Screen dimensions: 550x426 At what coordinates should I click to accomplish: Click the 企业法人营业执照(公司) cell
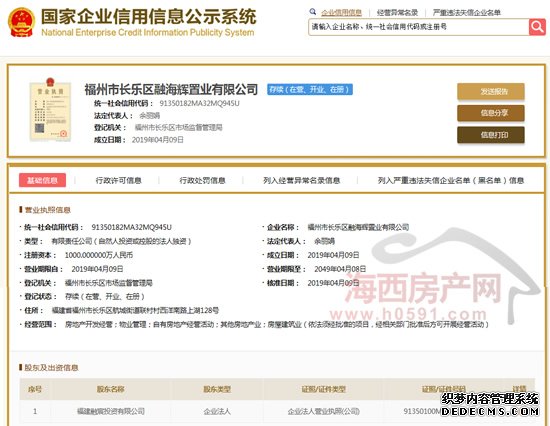(324, 411)
